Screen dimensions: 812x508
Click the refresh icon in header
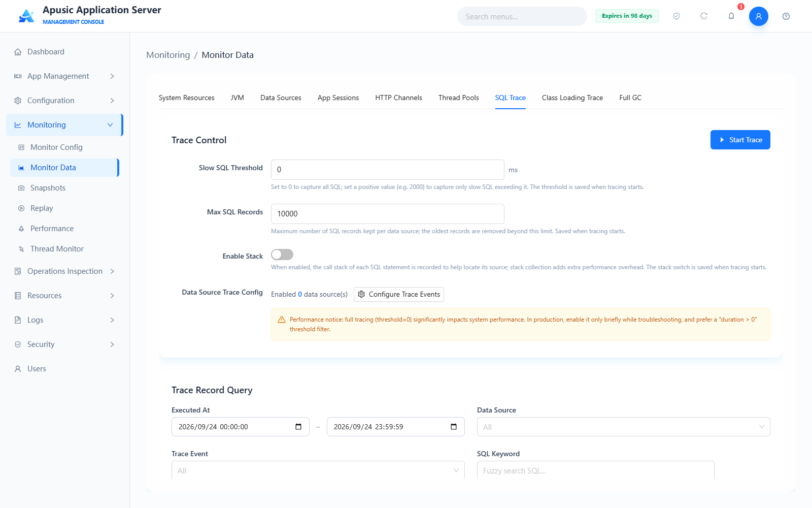[x=704, y=16]
